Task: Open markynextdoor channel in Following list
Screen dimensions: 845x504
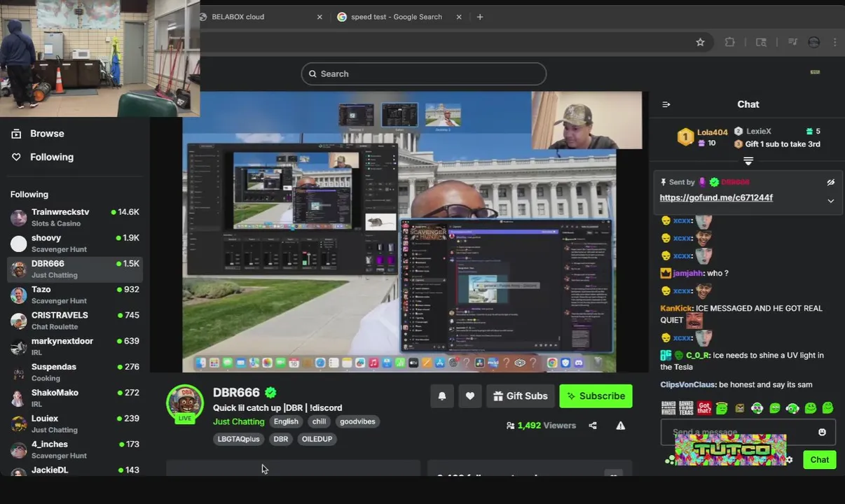Action: tap(74, 346)
